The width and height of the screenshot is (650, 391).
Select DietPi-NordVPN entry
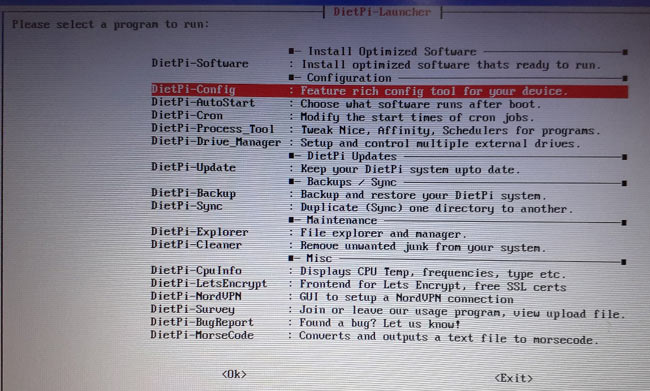click(196, 296)
